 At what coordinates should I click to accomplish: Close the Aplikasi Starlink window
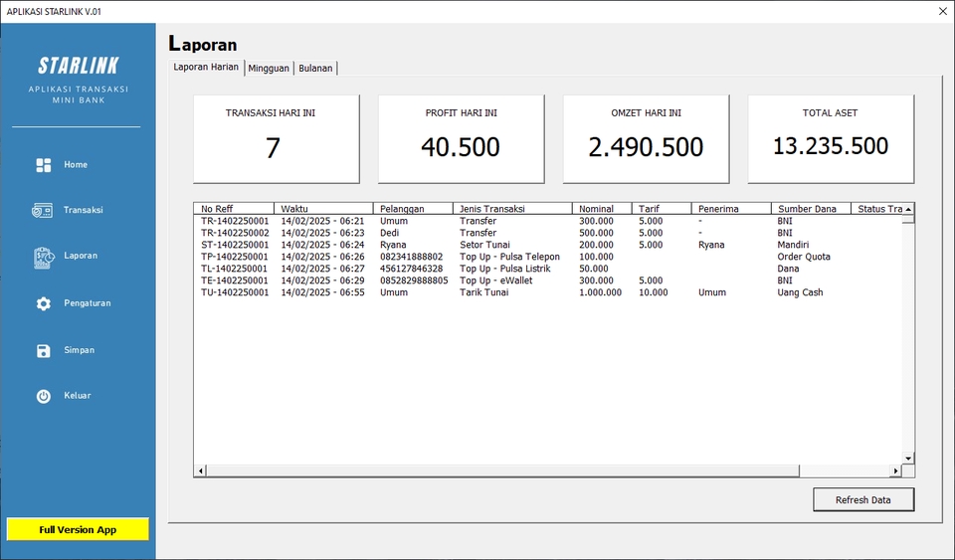click(942, 11)
